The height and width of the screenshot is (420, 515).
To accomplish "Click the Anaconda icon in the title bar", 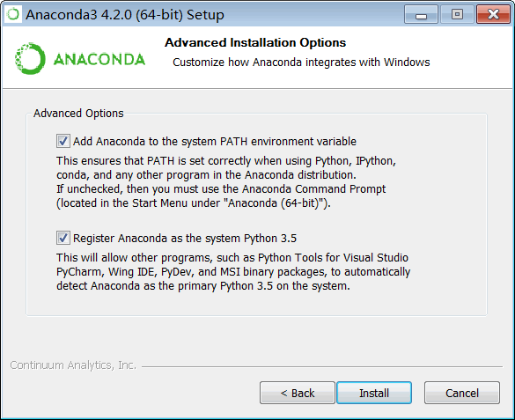I will (x=13, y=14).
